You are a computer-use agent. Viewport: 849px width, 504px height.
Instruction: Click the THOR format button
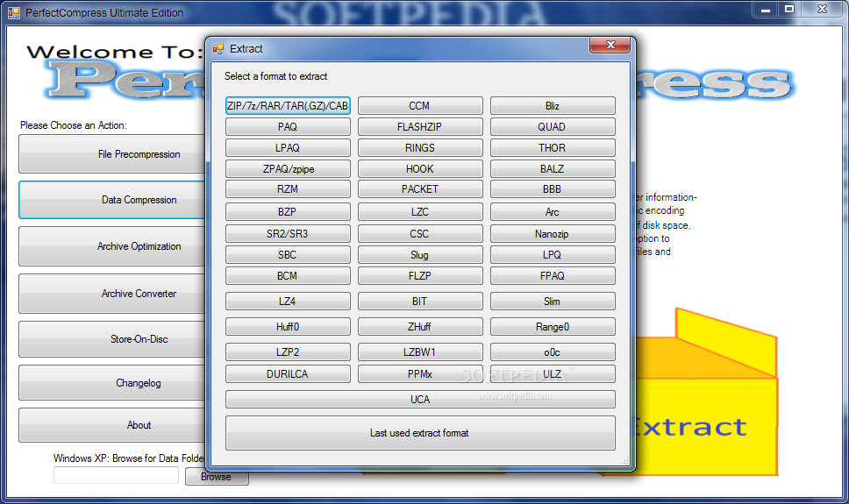click(553, 148)
